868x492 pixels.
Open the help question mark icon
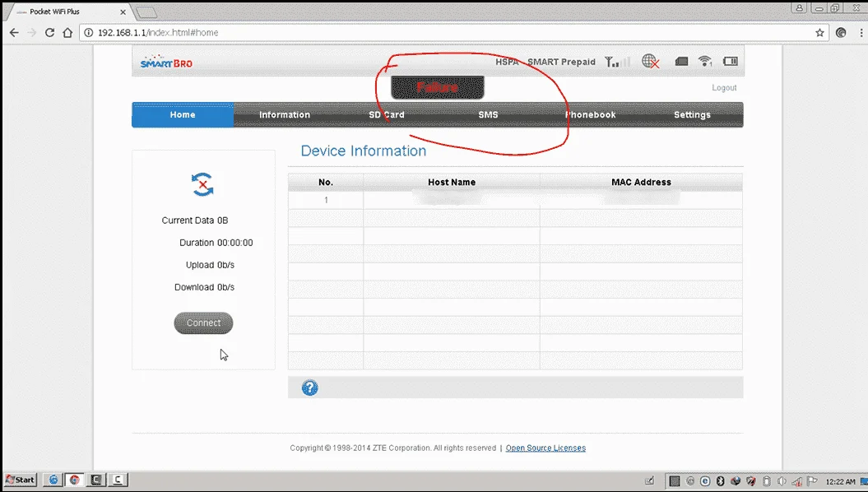coord(309,388)
